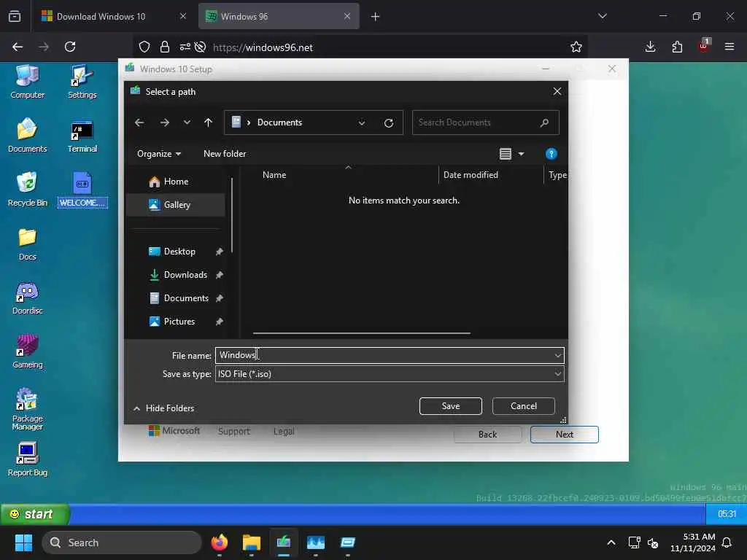Bookmark this page with the star
The width and height of the screenshot is (747, 560).
576,47
